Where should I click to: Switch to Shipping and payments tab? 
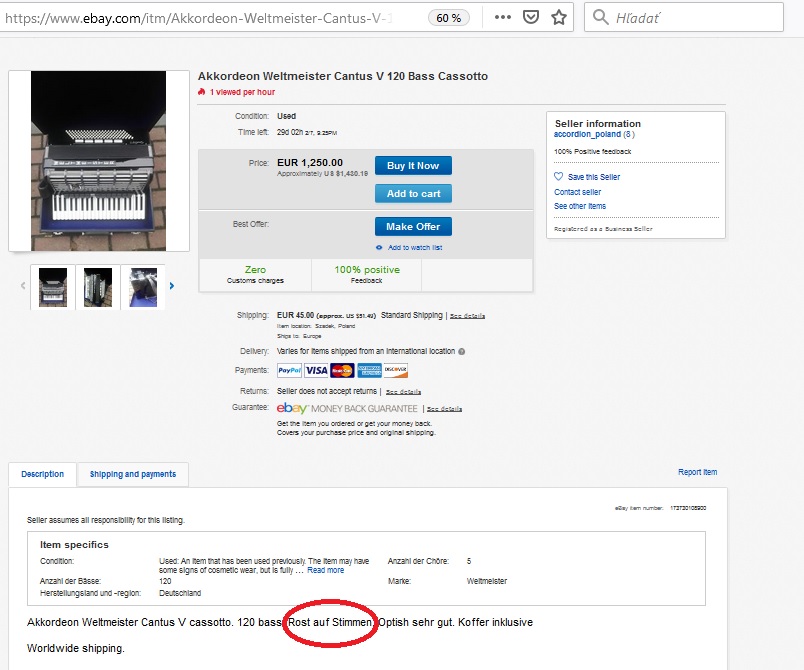(x=133, y=474)
